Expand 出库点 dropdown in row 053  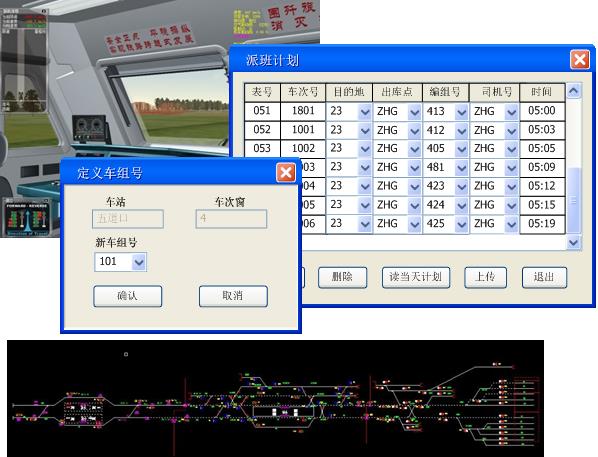tap(414, 149)
